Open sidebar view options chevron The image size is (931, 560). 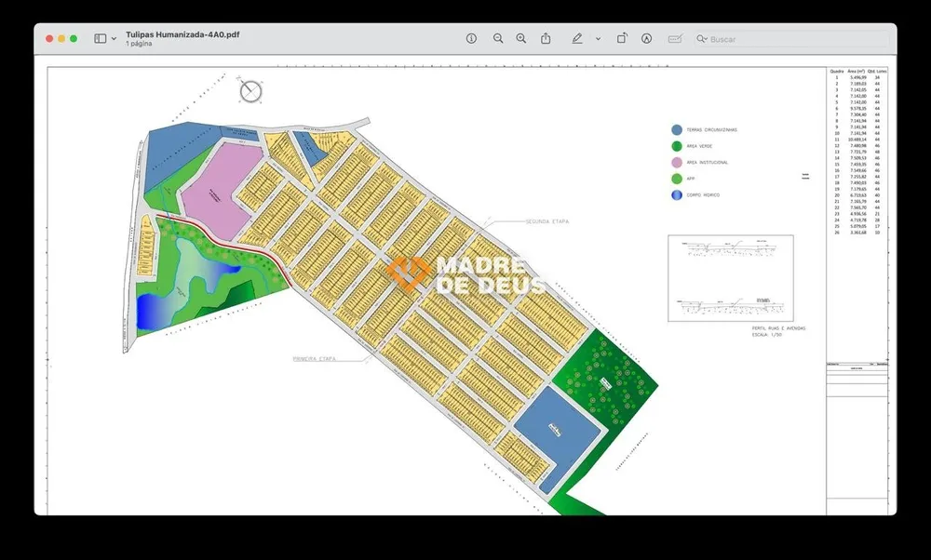tap(114, 39)
